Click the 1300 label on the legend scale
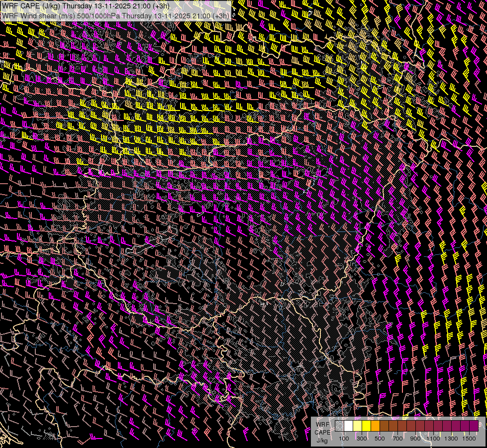The height and width of the screenshot is (448, 487). pyautogui.click(x=451, y=439)
